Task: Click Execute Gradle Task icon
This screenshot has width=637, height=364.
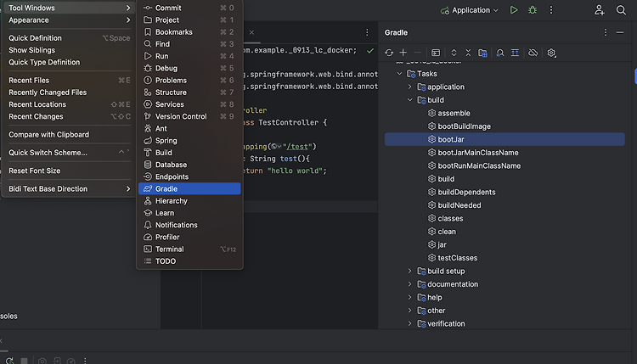Action: click(x=436, y=53)
